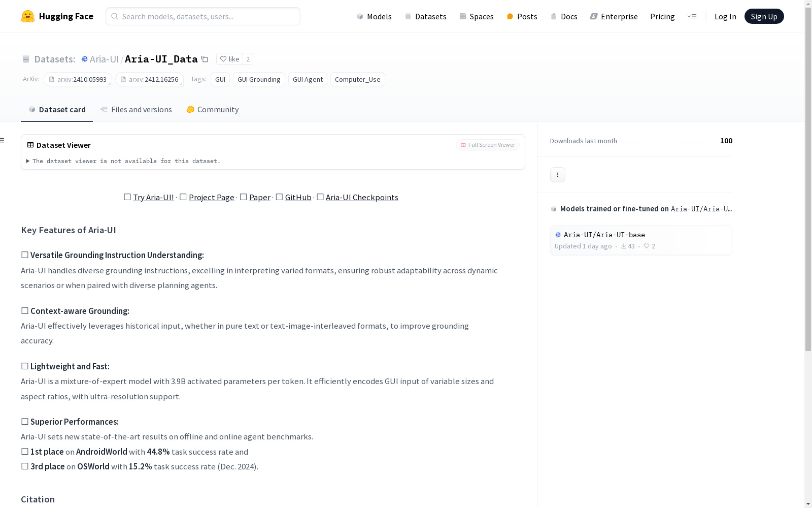Open the Docs page

tap(564, 16)
